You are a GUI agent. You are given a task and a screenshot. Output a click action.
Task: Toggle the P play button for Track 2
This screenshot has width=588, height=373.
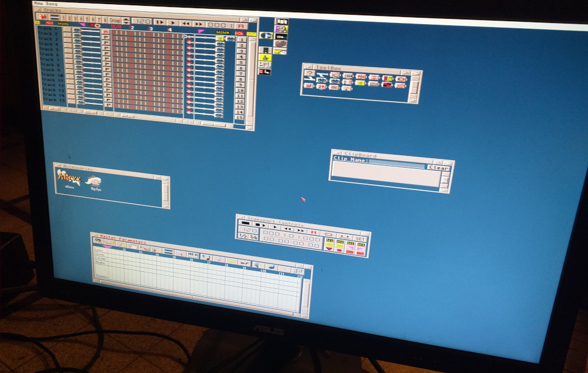point(106,37)
